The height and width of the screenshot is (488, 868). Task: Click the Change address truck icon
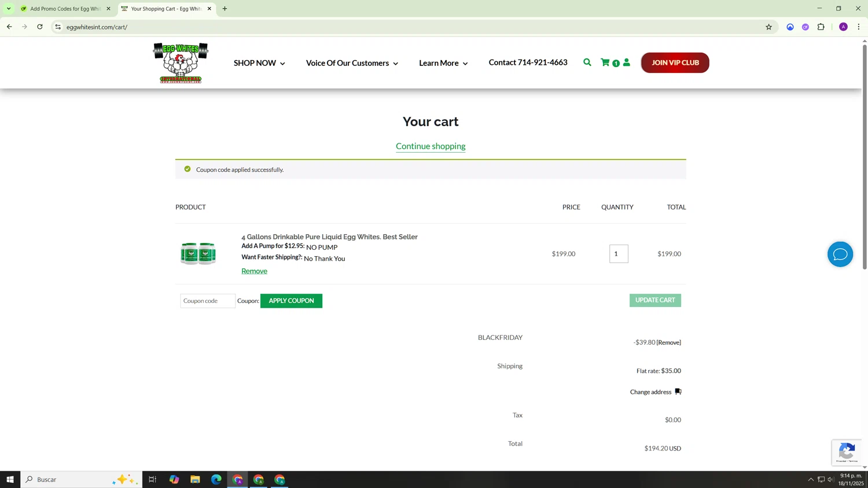pyautogui.click(x=678, y=391)
